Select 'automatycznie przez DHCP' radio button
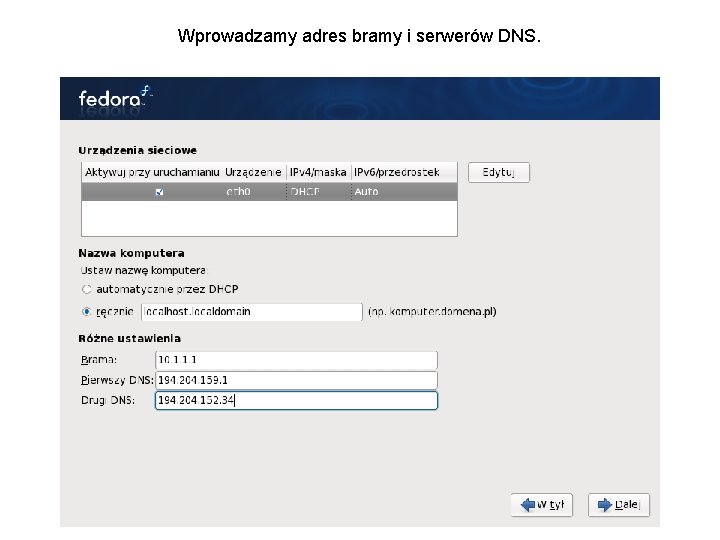Image resolution: width=720 pixels, height=540 pixels. (x=86, y=289)
